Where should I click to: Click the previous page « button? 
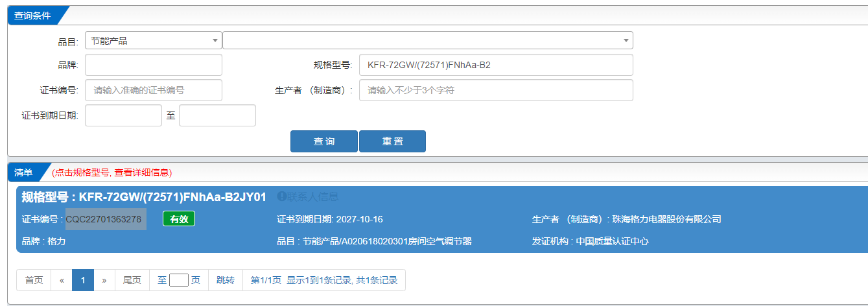[62, 280]
